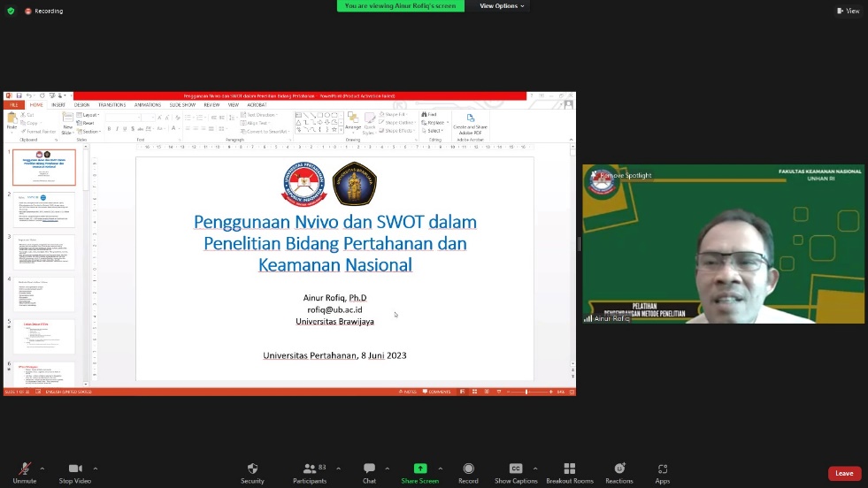Adjust the PowerPoint zoom slider
Viewport: 868px width, 488px height.
(x=526, y=392)
